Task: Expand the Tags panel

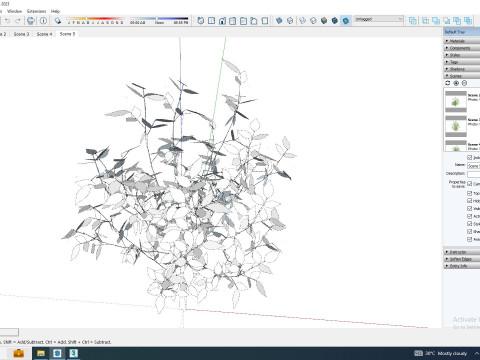Action: click(462, 62)
